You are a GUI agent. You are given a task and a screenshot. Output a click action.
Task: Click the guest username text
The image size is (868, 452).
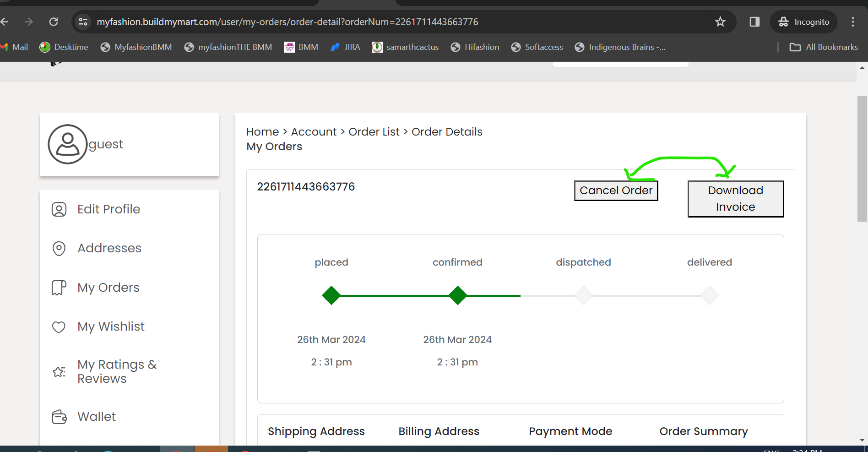click(x=106, y=144)
